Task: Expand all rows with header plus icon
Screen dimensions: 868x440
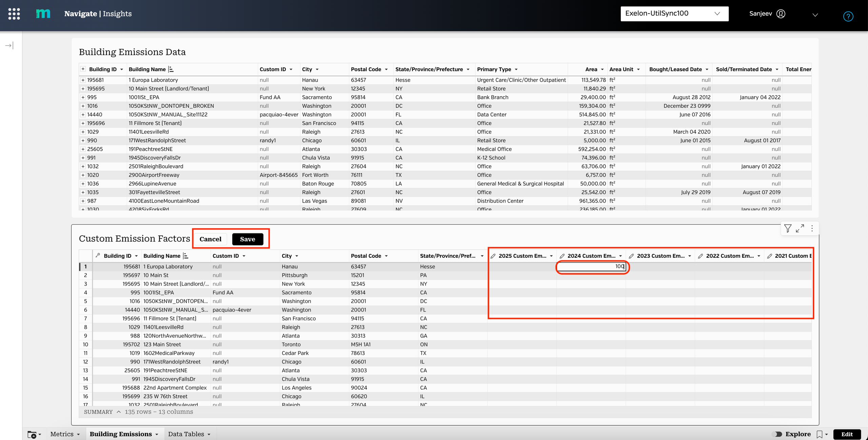Action: tap(83, 69)
